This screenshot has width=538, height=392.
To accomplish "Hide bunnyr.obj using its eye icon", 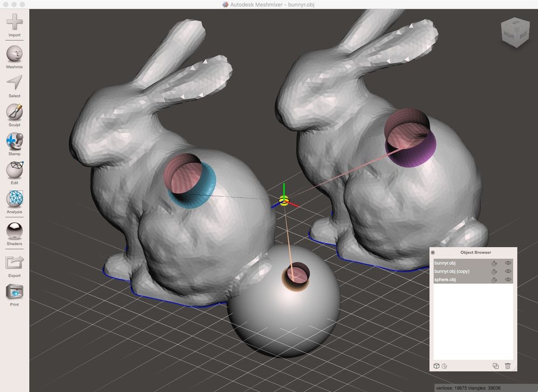I will (508, 263).
